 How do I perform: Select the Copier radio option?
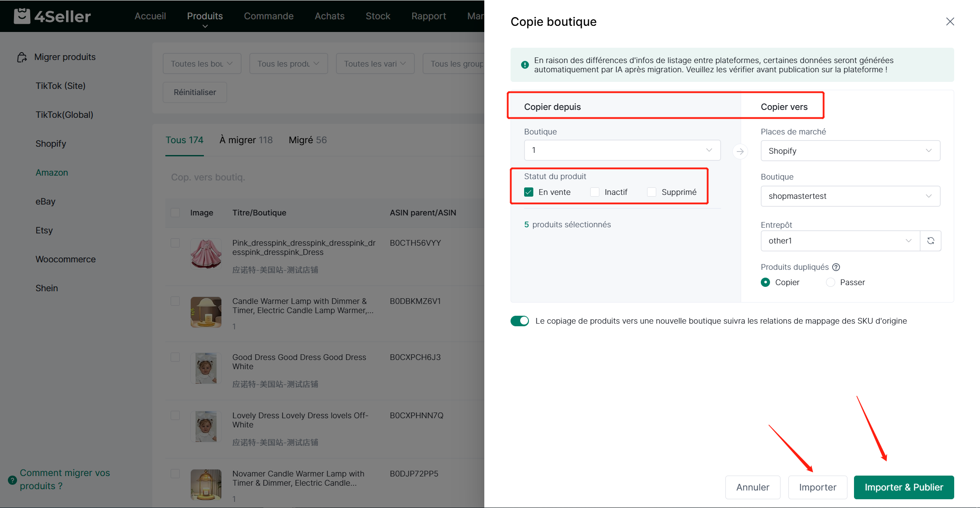click(x=765, y=282)
